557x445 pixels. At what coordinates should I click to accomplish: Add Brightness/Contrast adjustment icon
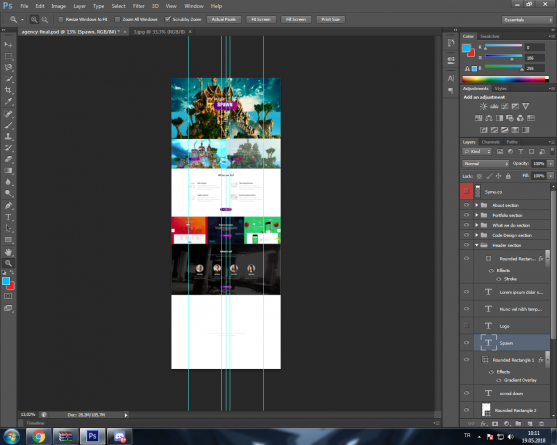coord(483,106)
